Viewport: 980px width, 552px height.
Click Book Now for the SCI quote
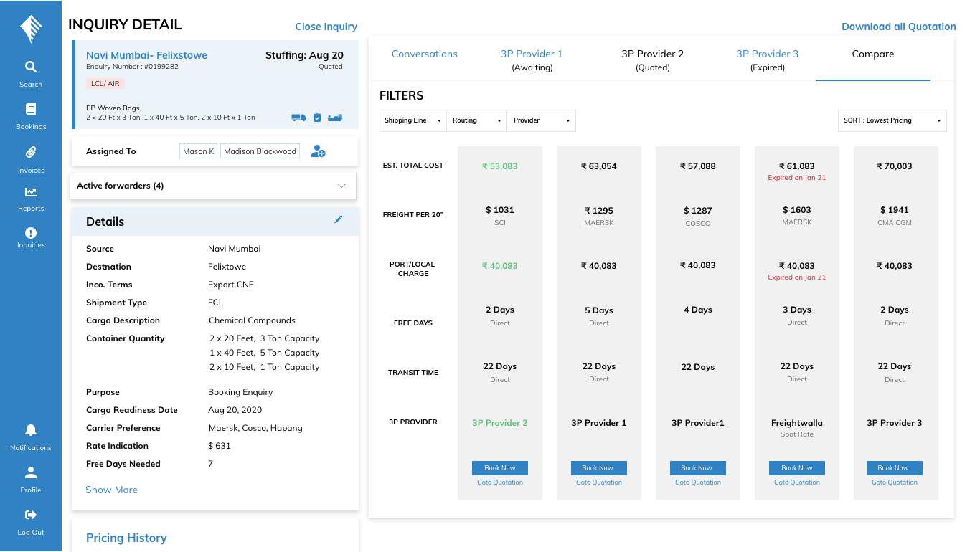tap(499, 468)
